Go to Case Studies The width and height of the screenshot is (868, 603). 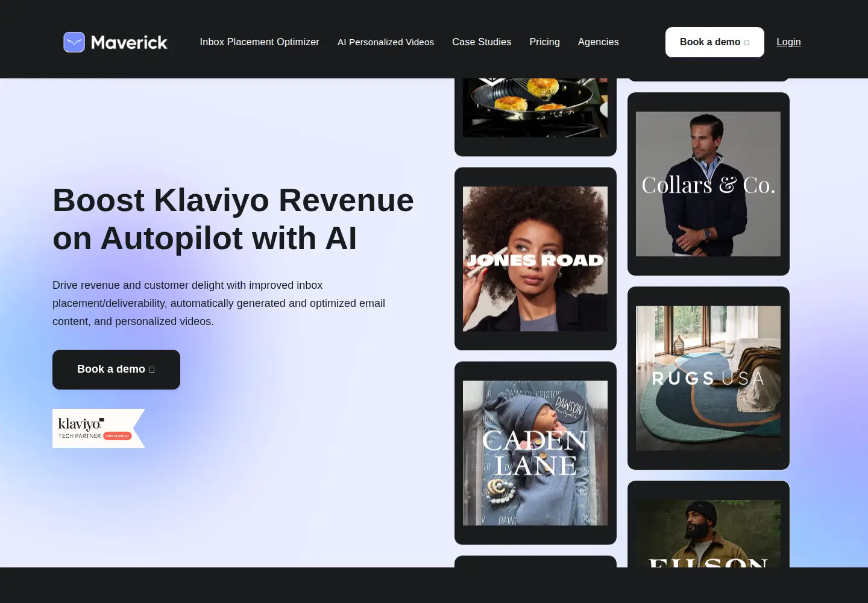tap(482, 42)
